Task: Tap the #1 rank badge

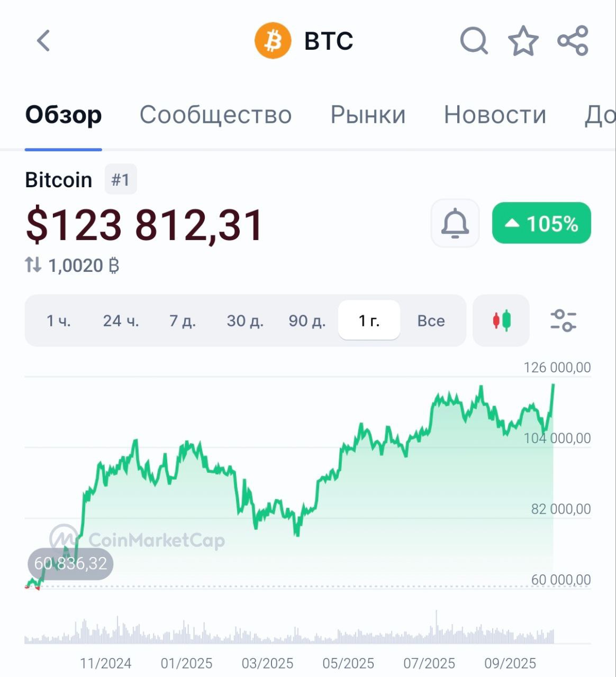Action: (x=121, y=180)
